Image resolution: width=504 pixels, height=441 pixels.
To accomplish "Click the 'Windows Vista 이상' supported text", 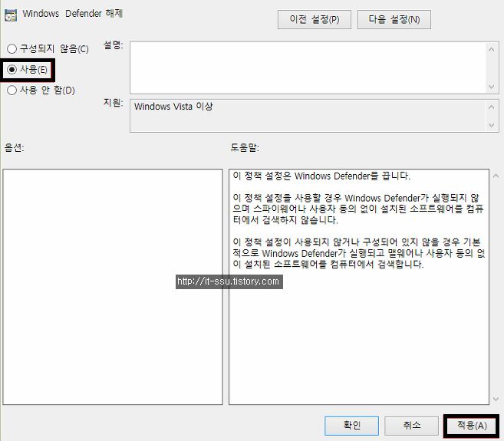I will [x=173, y=107].
